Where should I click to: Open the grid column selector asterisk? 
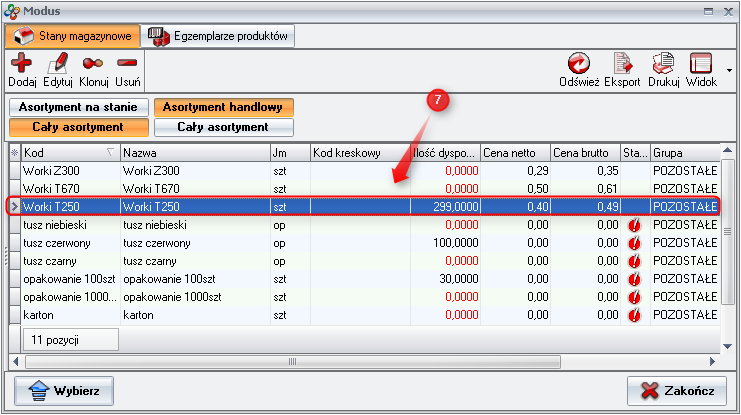click(14, 153)
